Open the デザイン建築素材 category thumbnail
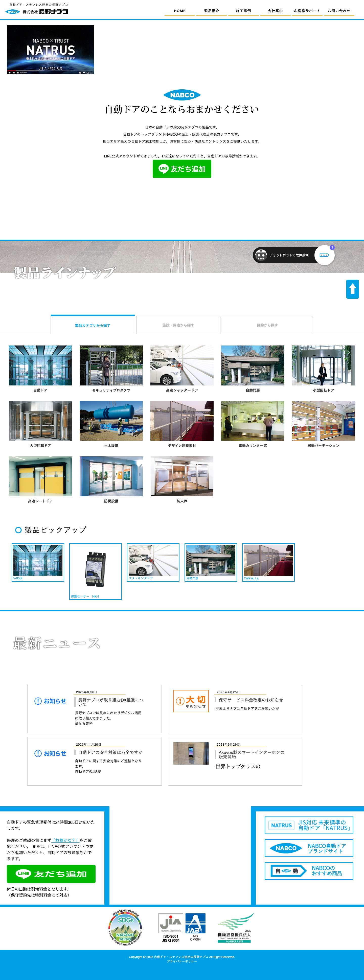This screenshot has width=364, height=980. tap(182, 421)
